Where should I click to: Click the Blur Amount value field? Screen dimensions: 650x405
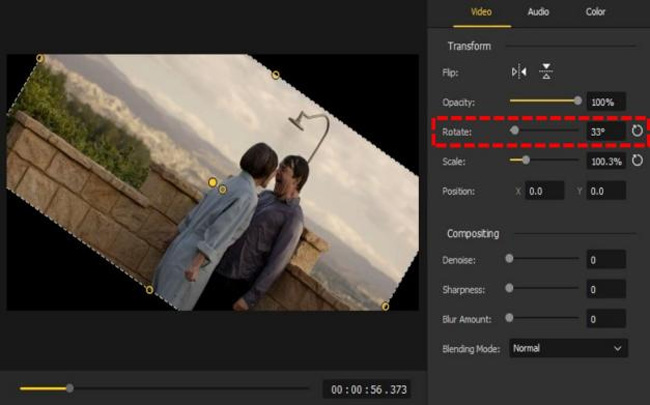coord(606,319)
